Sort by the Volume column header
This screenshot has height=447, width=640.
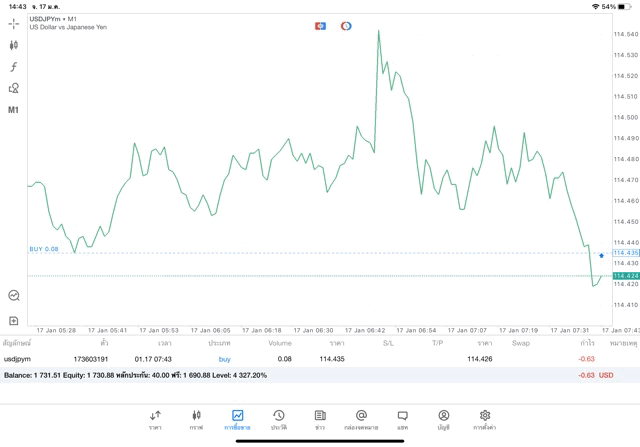(x=280, y=343)
